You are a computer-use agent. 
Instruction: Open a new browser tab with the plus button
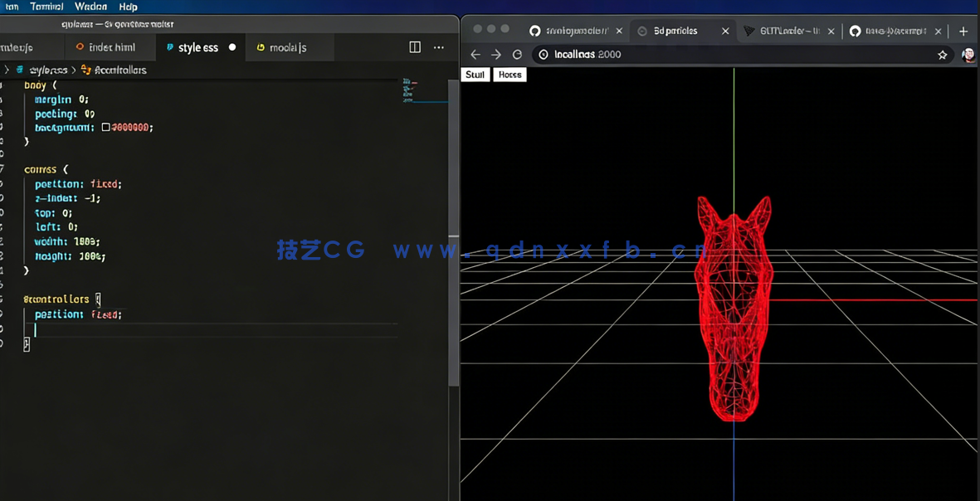[x=963, y=31]
